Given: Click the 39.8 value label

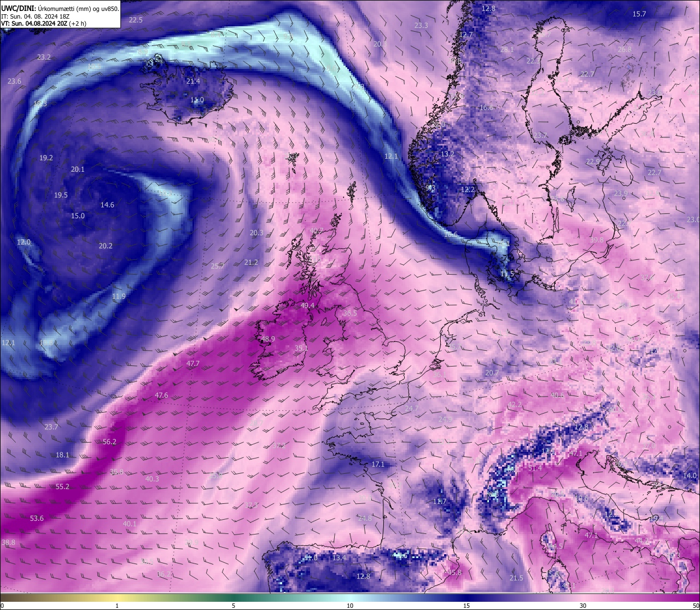Looking at the screenshot, I should (597, 240).
